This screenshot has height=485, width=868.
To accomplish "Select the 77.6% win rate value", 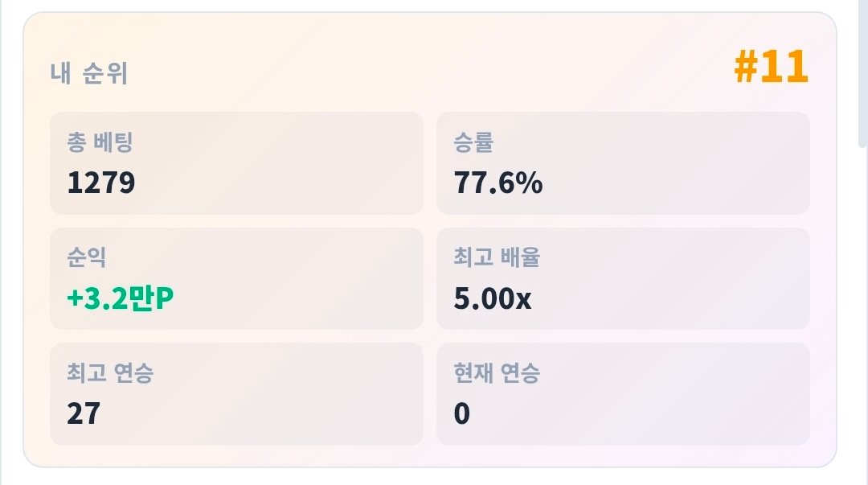I will click(x=498, y=183).
